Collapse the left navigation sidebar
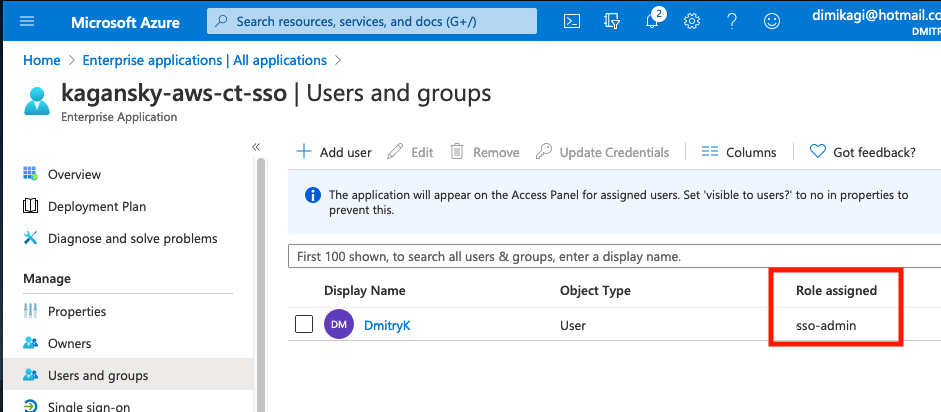The image size is (941, 412). [256, 147]
